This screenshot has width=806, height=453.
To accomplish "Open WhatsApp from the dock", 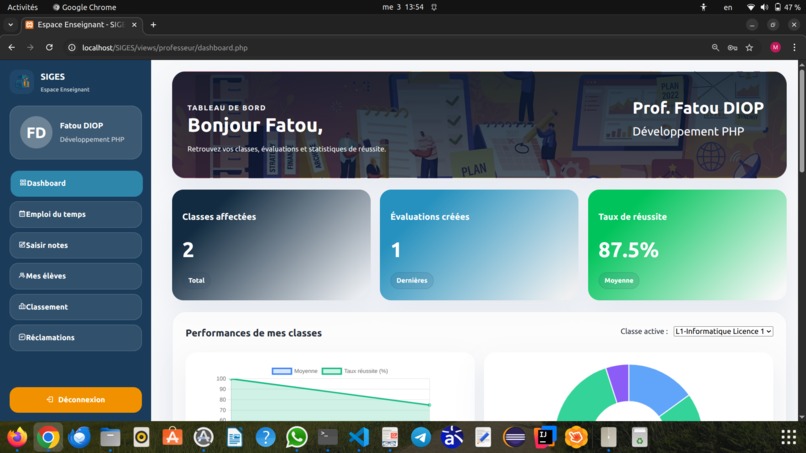I will coord(297,438).
